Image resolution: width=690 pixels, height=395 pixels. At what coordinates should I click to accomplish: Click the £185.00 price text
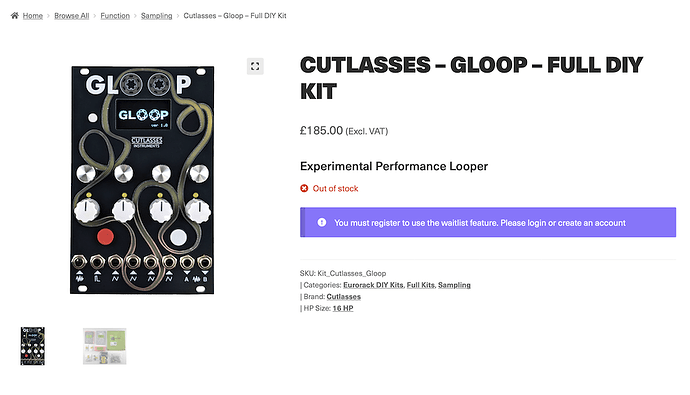321,131
